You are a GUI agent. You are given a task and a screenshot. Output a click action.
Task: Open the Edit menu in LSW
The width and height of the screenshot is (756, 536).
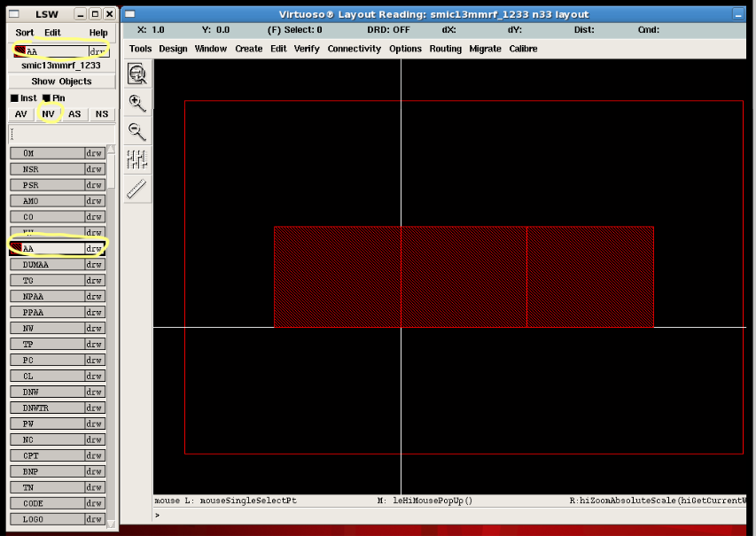[x=52, y=33]
